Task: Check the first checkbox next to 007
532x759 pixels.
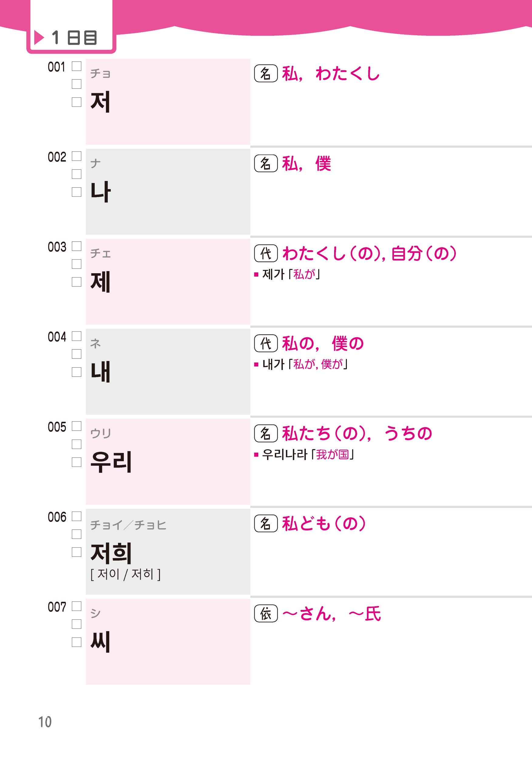Action: (77, 606)
